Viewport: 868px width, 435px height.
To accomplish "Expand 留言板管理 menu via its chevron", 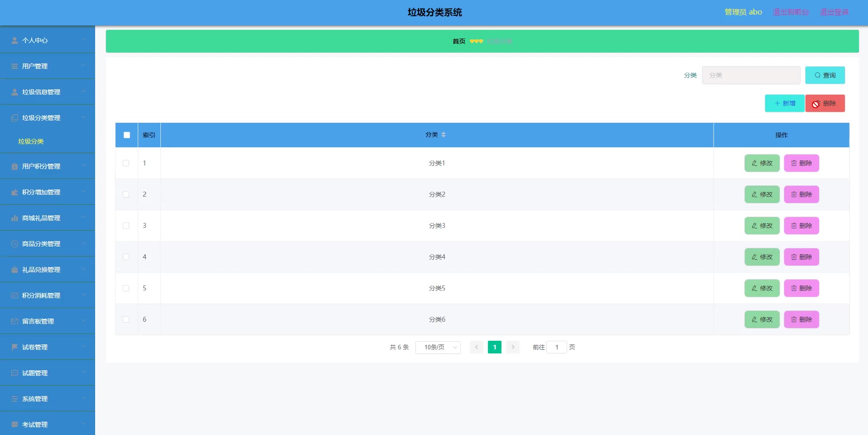I will pos(83,321).
